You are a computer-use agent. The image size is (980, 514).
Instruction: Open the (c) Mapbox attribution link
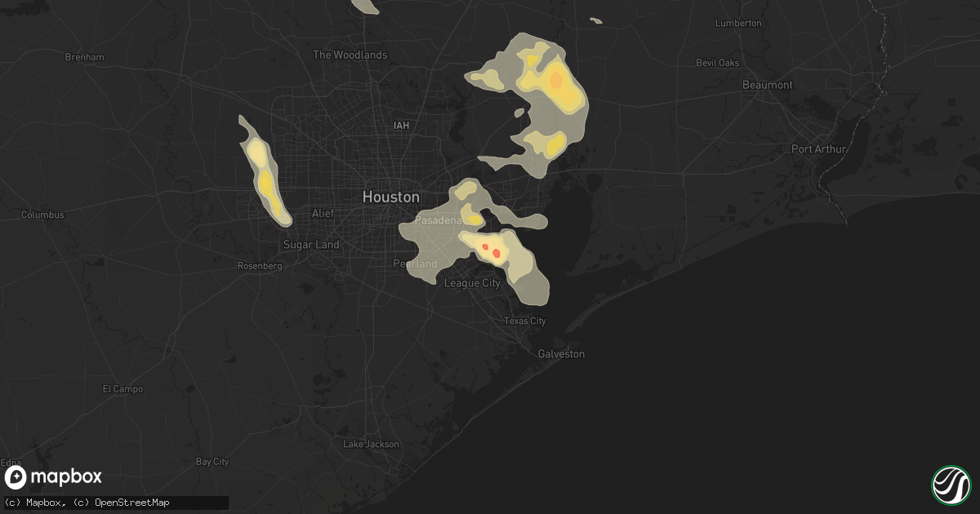coord(34,503)
